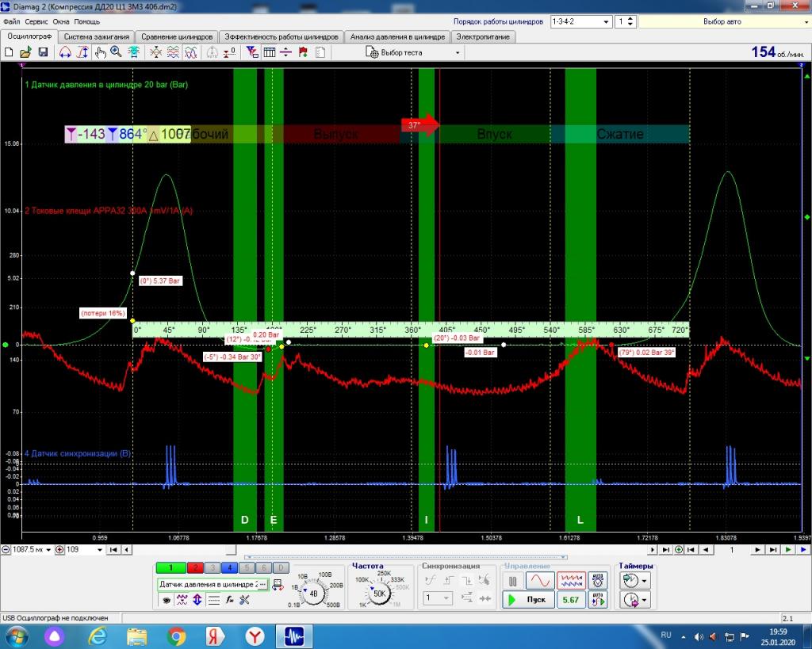Select the magnifier zoom tool
The height and width of the screenshot is (649, 812).
click(116, 52)
